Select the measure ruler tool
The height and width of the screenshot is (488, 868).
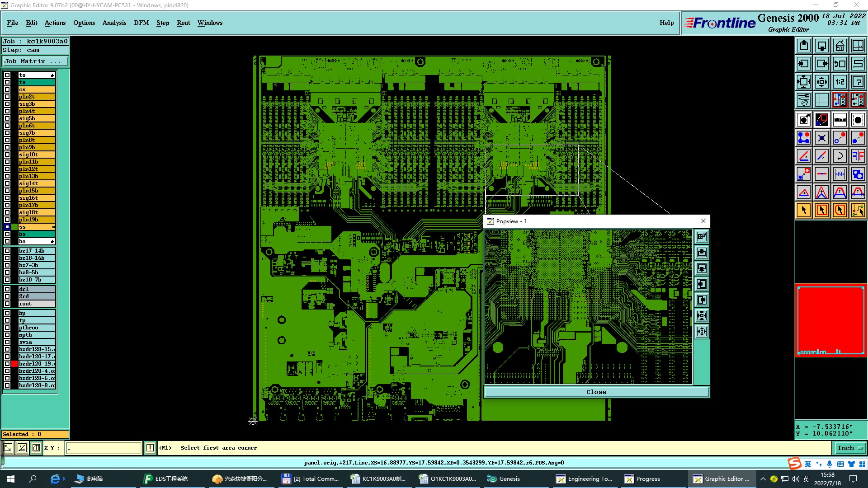[840, 120]
